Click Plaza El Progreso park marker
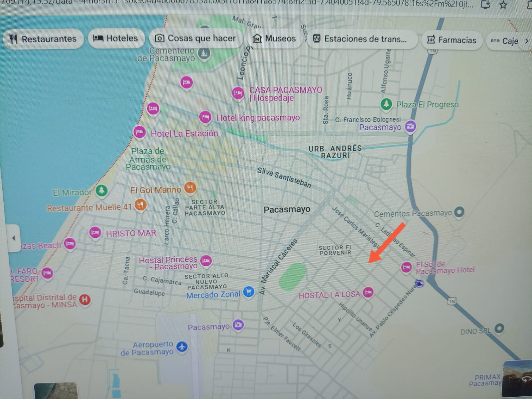Viewport: 532px width, 399px height. coord(386,104)
